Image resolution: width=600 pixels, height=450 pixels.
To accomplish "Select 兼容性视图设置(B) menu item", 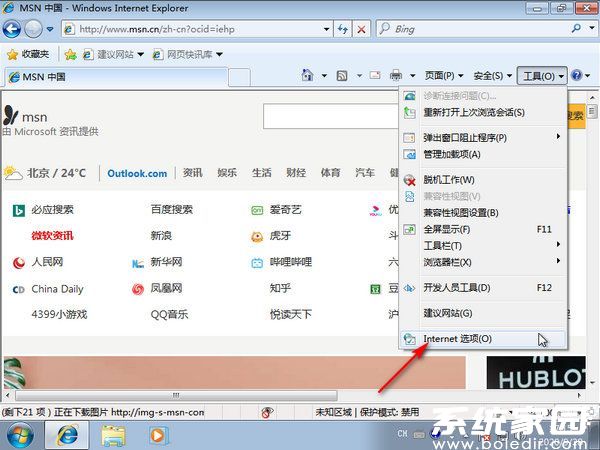I will click(x=483, y=213).
